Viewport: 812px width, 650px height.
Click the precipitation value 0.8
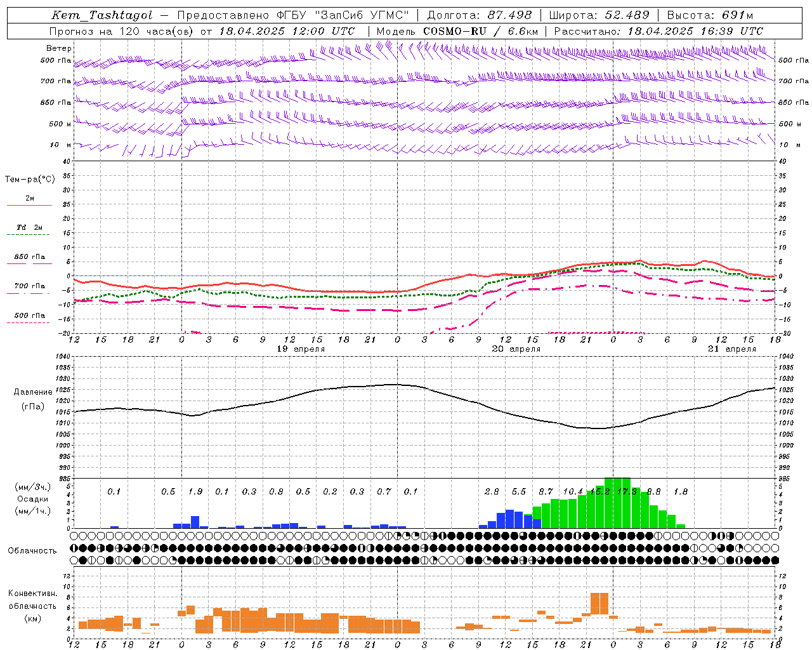click(276, 491)
